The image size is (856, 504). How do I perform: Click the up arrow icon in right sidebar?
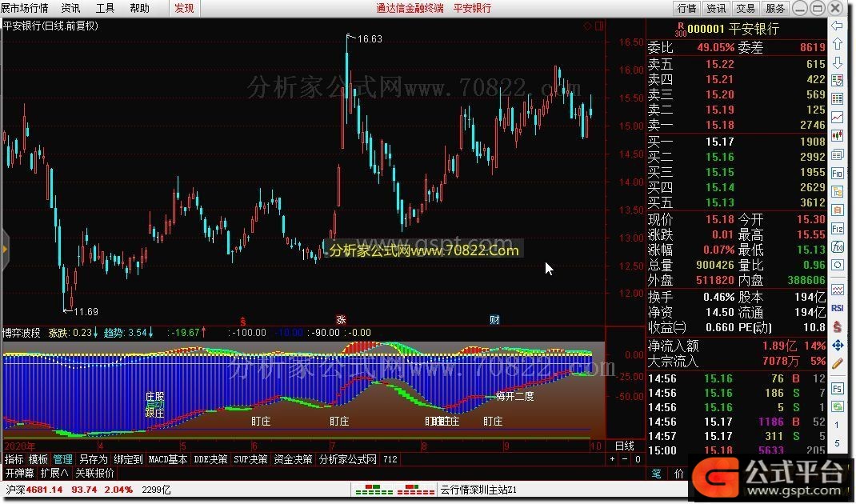pos(837,44)
